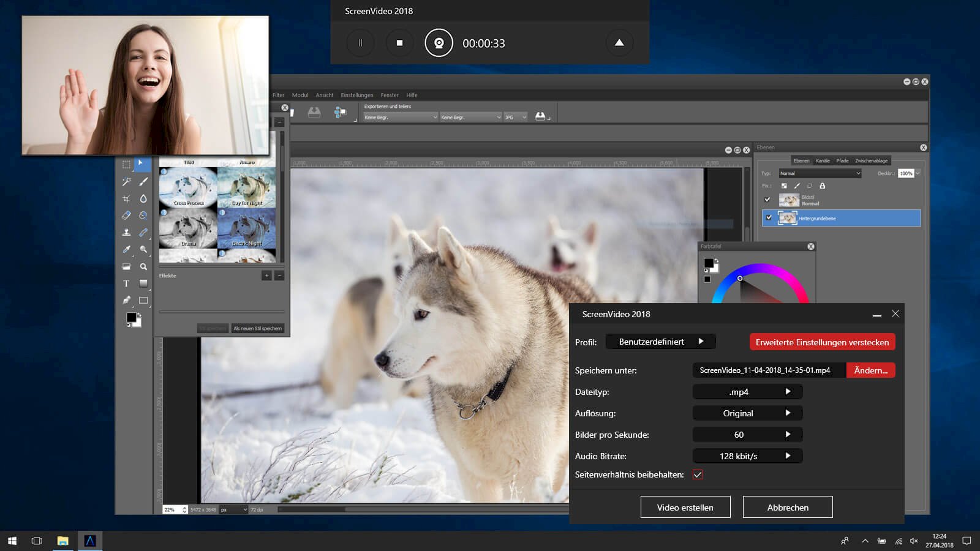
Task: Open the Dateityp .mp4 dropdown
Action: [x=747, y=392]
